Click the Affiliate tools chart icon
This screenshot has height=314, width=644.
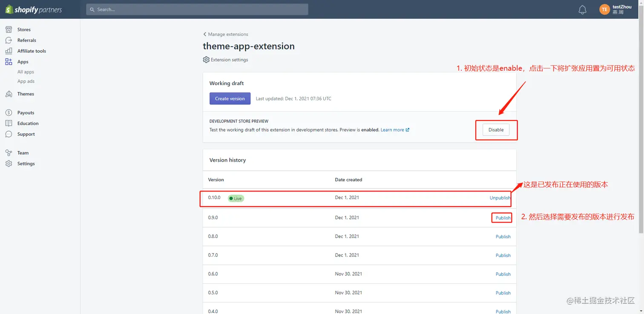(x=9, y=51)
